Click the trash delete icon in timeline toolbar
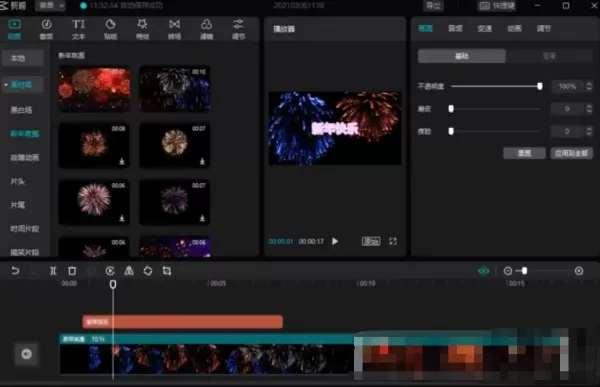The width and height of the screenshot is (600, 387). [x=72, y=271]
